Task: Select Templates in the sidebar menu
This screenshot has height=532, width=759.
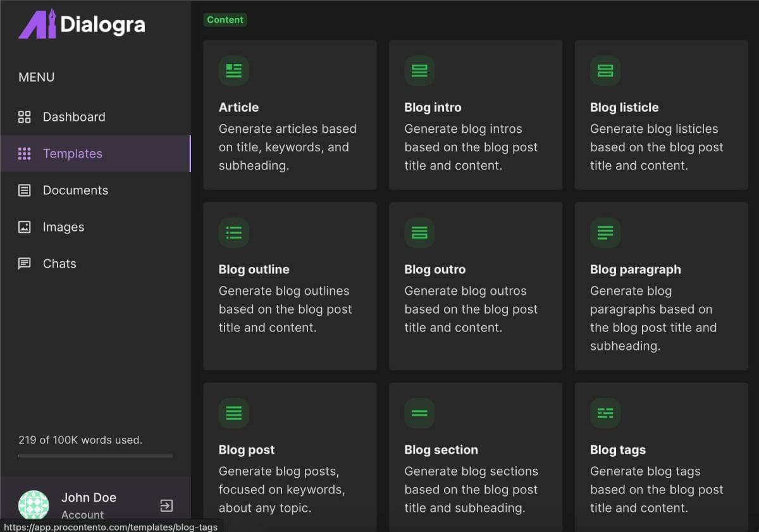Action: (x=96, y=154)
